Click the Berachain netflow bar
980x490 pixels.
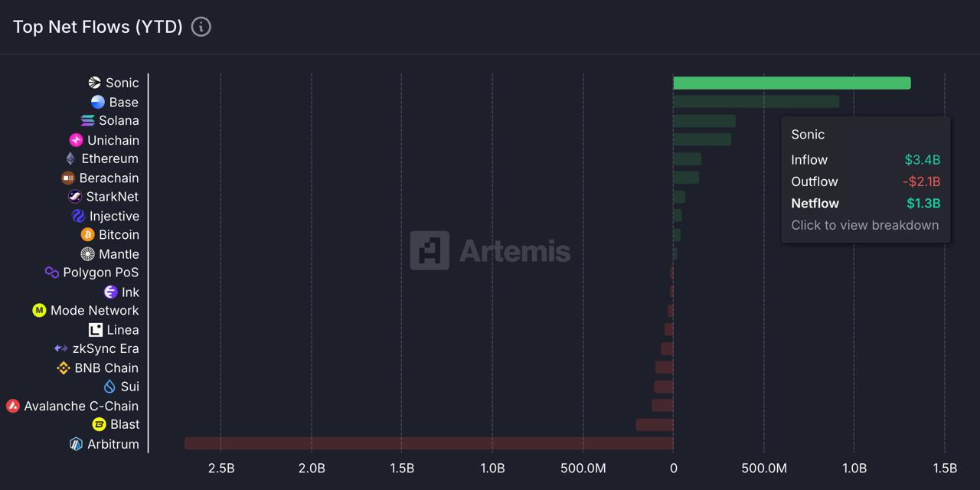(686, 178)
